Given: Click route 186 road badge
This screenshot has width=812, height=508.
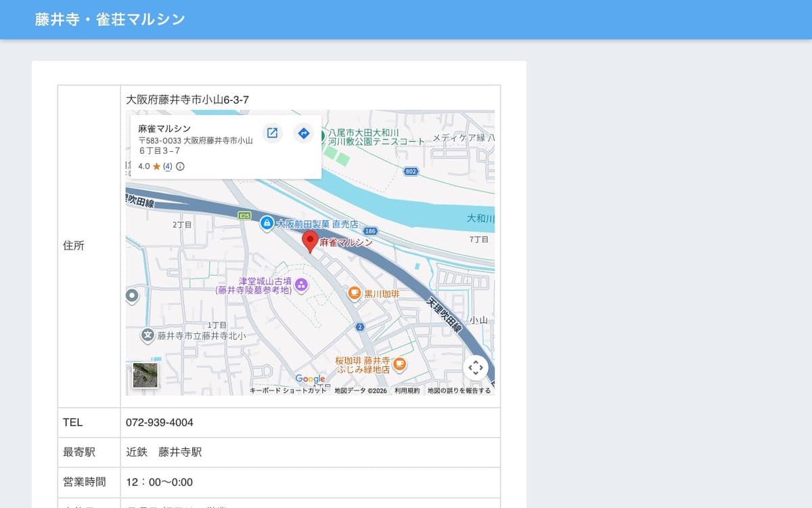Looking at the screenshot, I should point(370,232).
